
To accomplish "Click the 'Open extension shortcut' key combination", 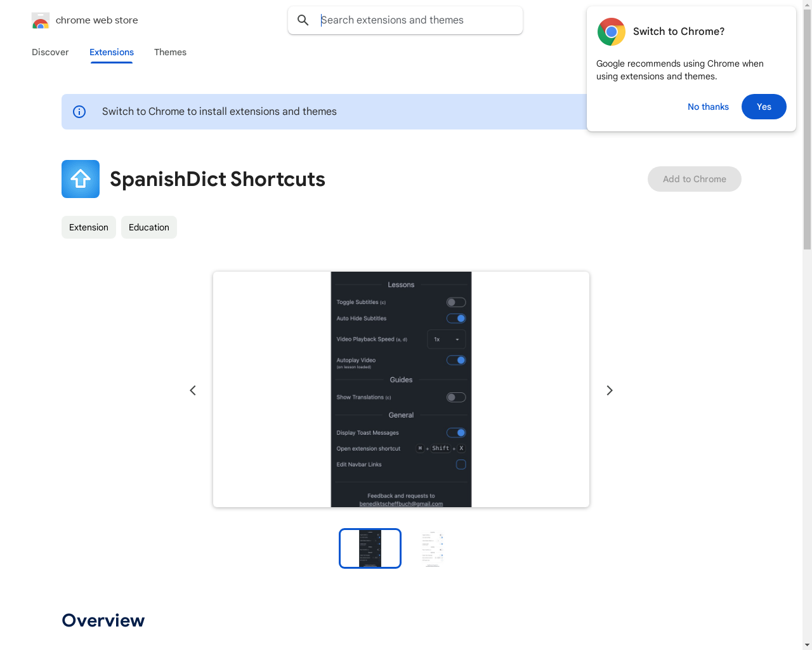I will (441, 449).
